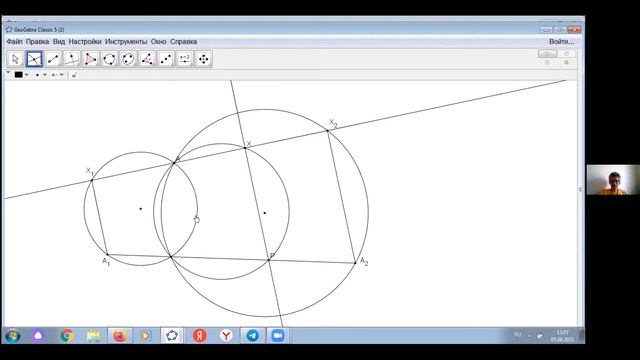The height and width of the screenshot is (360, 640).
Task: Open the purple Alice assistant taskbar icon
Action: coord(38,336)
